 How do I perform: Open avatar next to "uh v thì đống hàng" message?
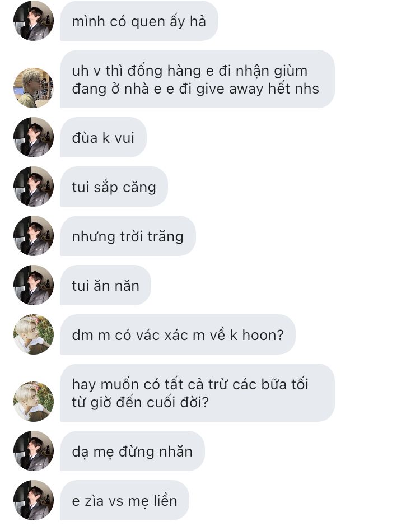pos(34,88)
